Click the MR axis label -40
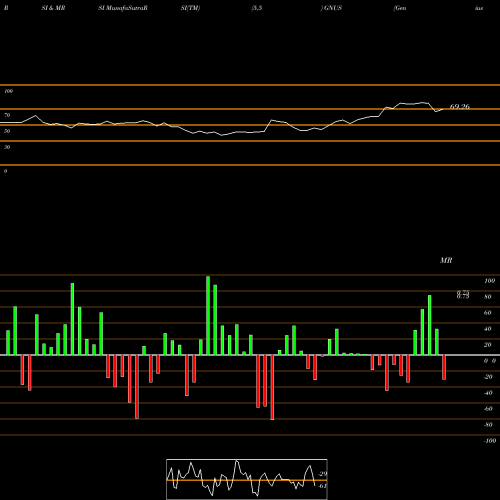Image resolution: width=500 pixels, height=500 pixels. pyautogui.click(x=488, y=393)
